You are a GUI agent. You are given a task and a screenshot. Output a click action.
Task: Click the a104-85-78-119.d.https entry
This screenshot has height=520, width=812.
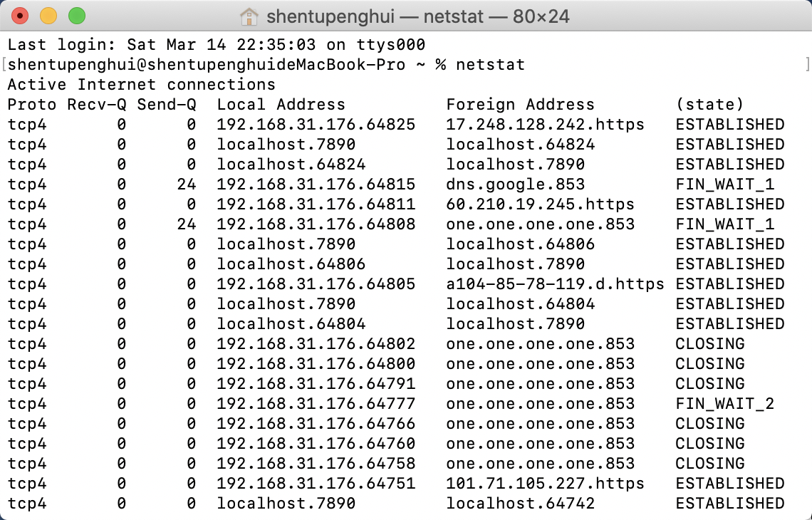[x=555, y=284]
